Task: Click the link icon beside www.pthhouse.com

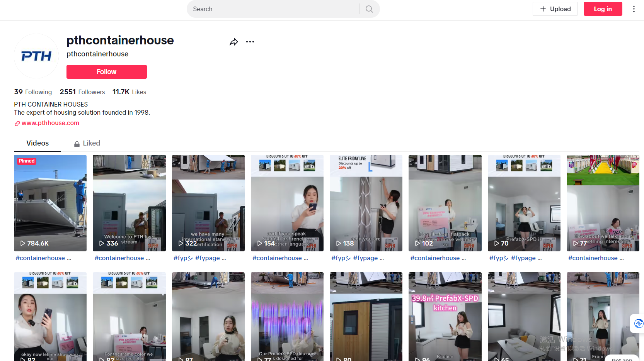Action: [x=17, y=124]
